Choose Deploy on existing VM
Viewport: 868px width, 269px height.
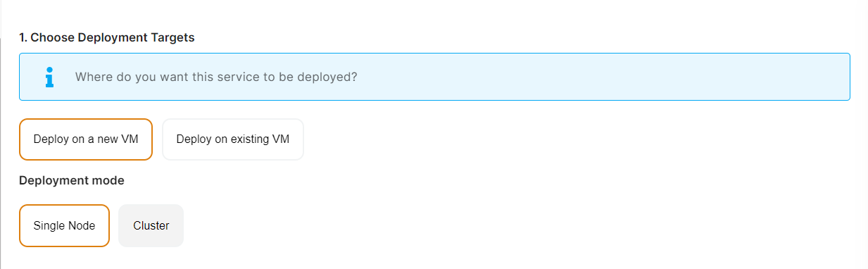coord(233,139)
